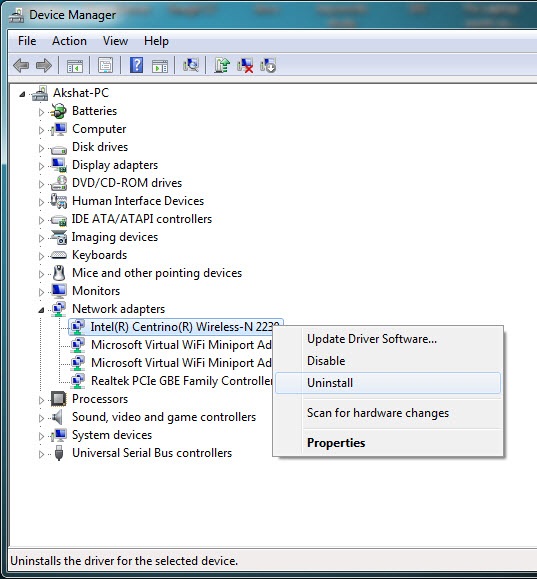Click the Forward arrow toolbar icon
Screen dimensions: 537x579
tap(44, 66)
